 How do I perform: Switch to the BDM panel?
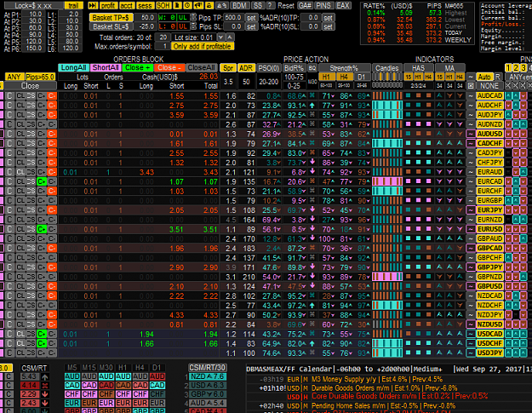click(x=239, y=5)
